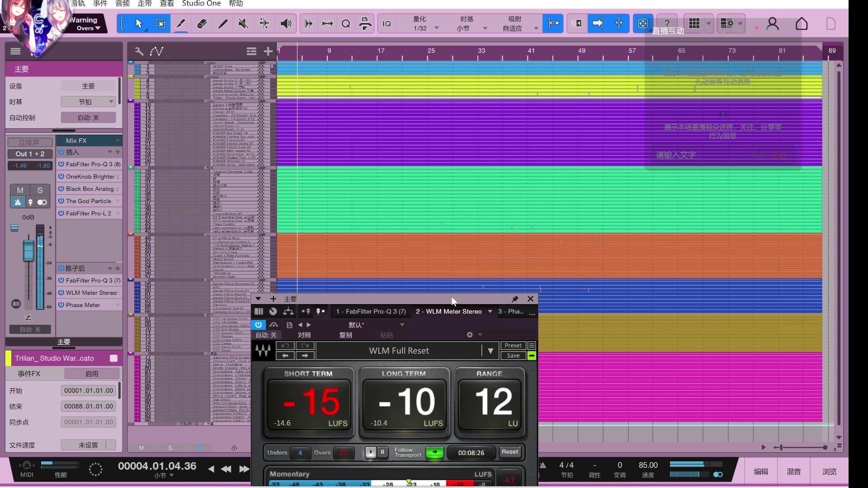Solo the main channel with S
The width and height of the screenshot is (868, 488).
coord(40,190)
